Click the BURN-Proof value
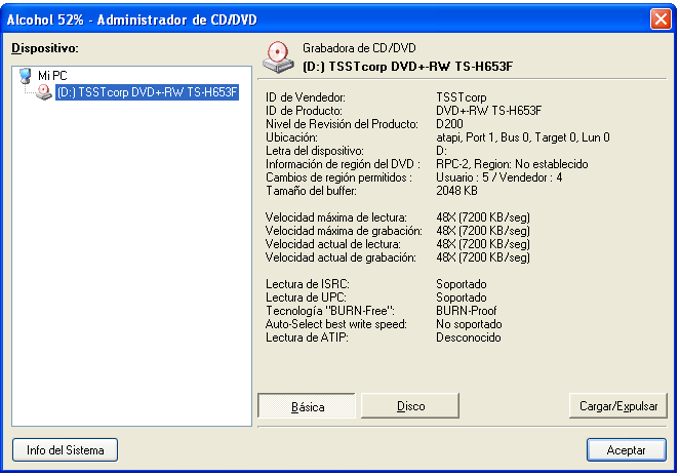 coord(466,311)
